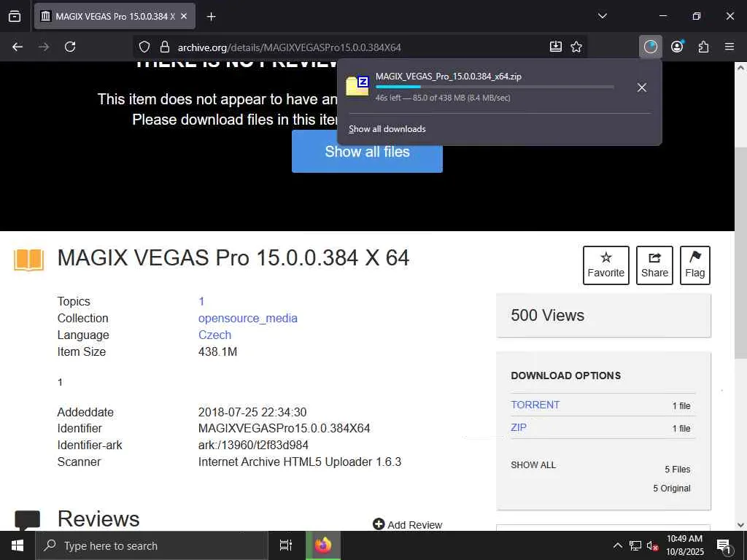Open the notification center icon
The height and width of the screenshot is (560, 747).
(x=724, y=545)
